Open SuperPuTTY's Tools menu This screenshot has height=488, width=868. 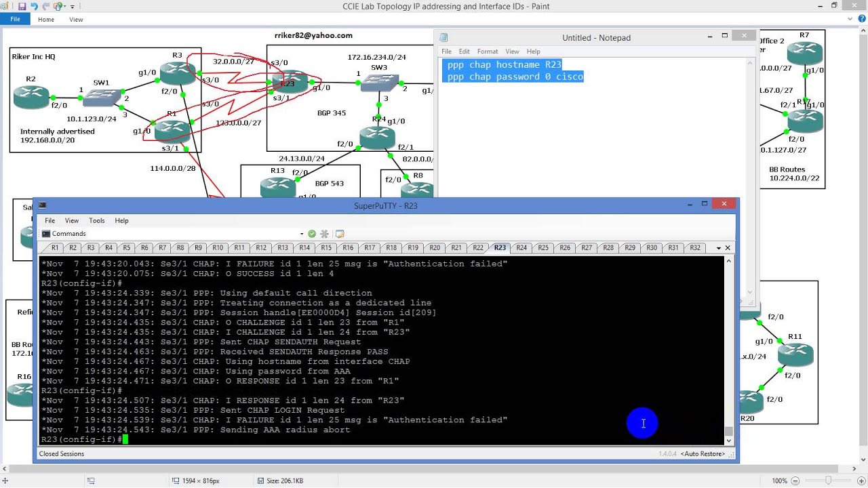click(x=96, y=221)
